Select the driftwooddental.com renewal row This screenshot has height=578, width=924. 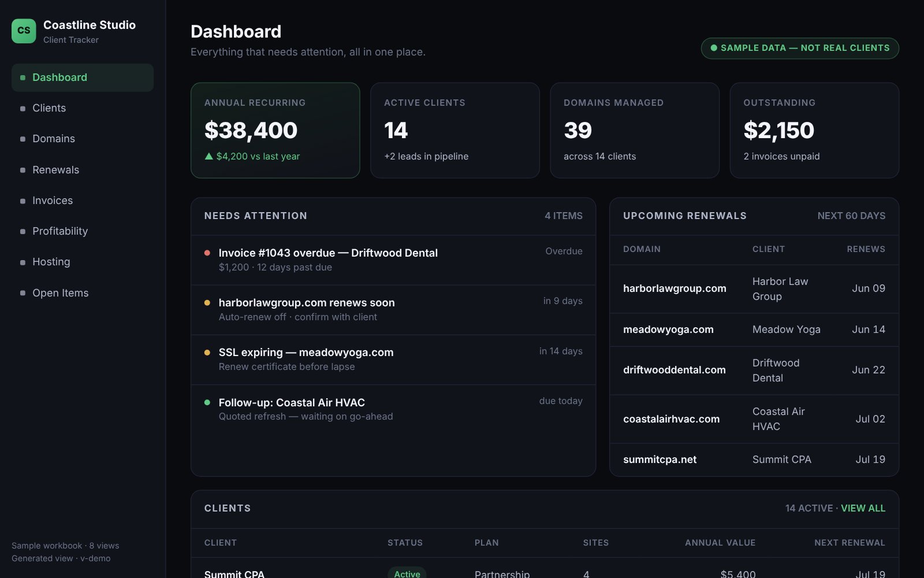coord(754,370)
